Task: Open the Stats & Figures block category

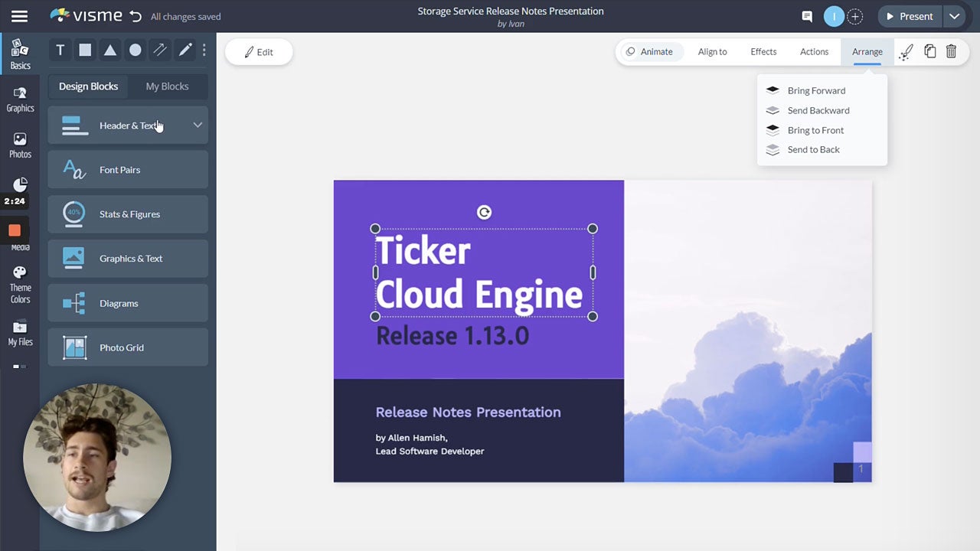Action: (128, 214)
